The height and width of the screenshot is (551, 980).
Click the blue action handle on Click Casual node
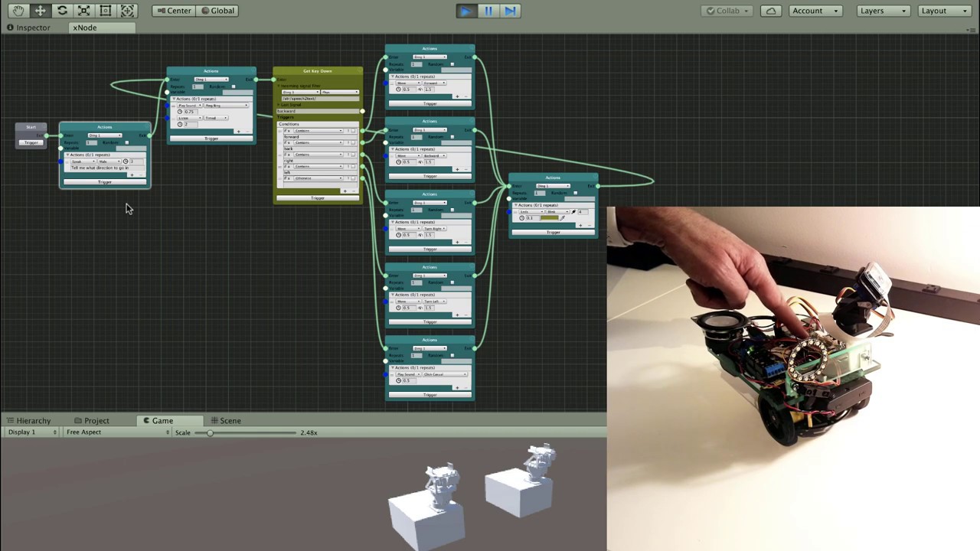pyautogui.click(x=386, y=374)
